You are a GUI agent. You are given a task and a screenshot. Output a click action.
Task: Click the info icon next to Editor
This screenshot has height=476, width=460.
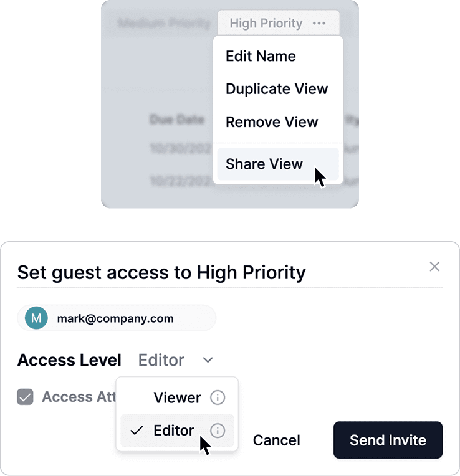point(217,431)
